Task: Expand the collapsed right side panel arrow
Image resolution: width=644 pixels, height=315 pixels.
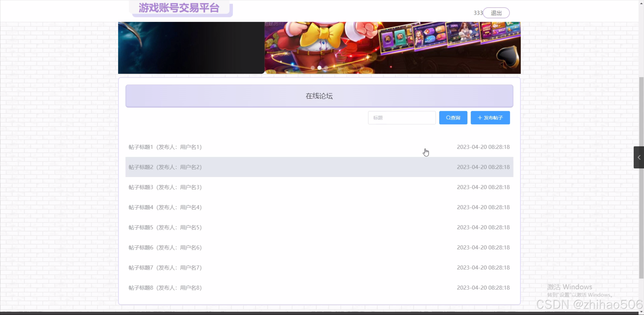Action: [639, 157]
